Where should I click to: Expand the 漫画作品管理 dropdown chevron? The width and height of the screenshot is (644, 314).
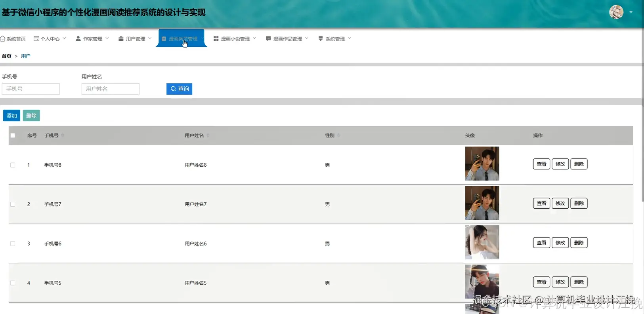point(307,38)
